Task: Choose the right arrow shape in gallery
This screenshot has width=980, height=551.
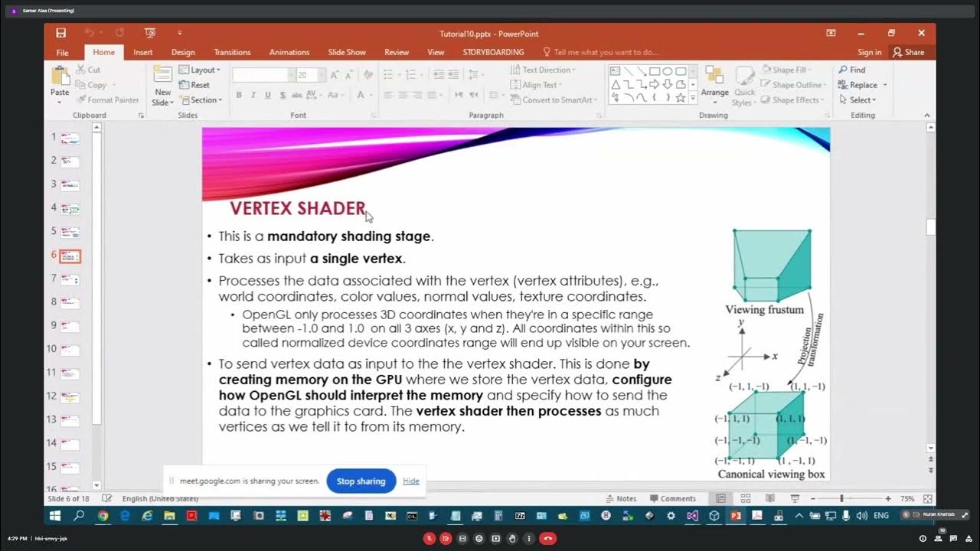Action: click(655, 84)
